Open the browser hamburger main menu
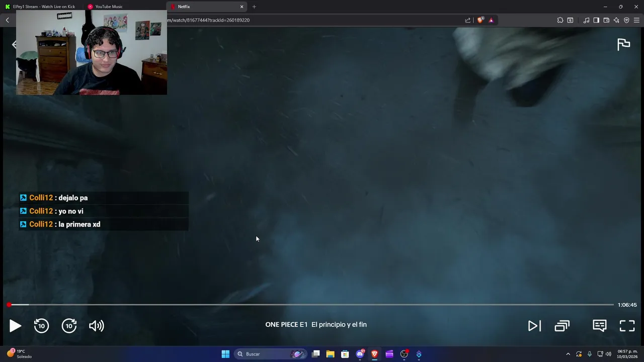This screenshot has width=644, height=362. [636, 20]
